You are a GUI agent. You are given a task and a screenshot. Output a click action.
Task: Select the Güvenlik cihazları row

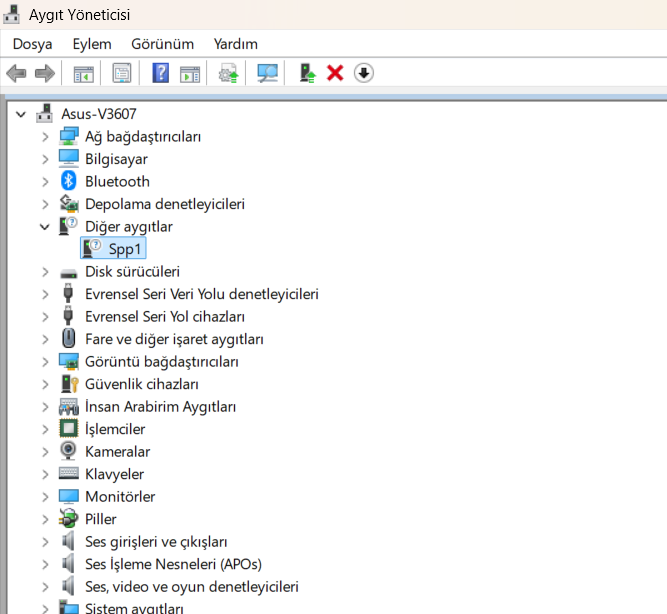tap(142, 384)
